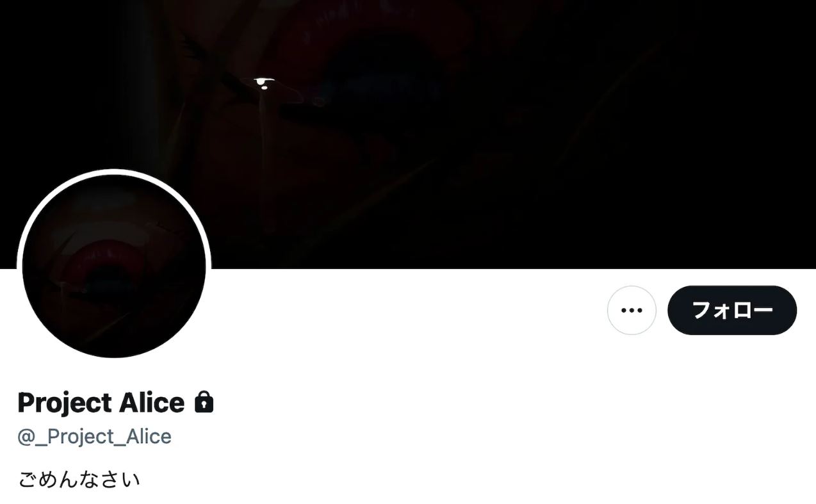Expand profile actions via the ellipsis button
The image size is (816, 504).
(x=632, y=310)
